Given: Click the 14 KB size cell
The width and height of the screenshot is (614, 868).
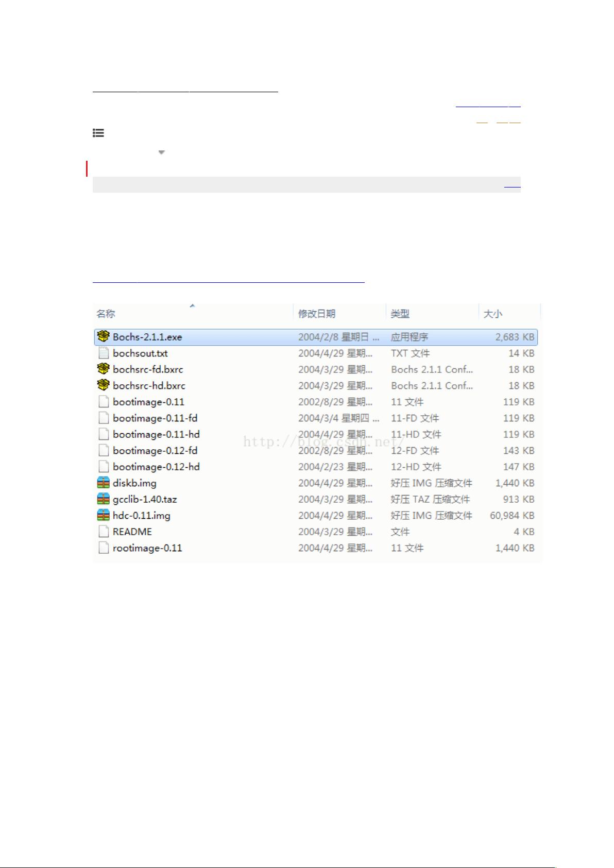Looking at the screenshot, I should 521,353.
